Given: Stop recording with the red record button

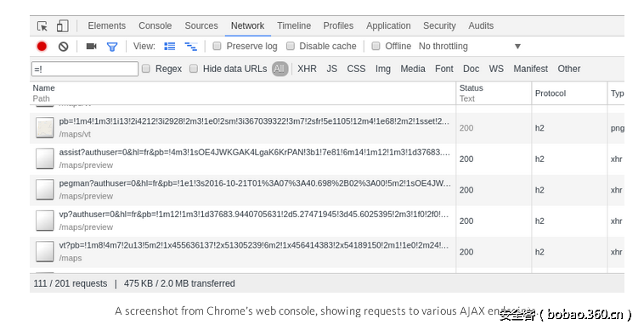Looking at the screenshot, I should (x=42, y=47).
